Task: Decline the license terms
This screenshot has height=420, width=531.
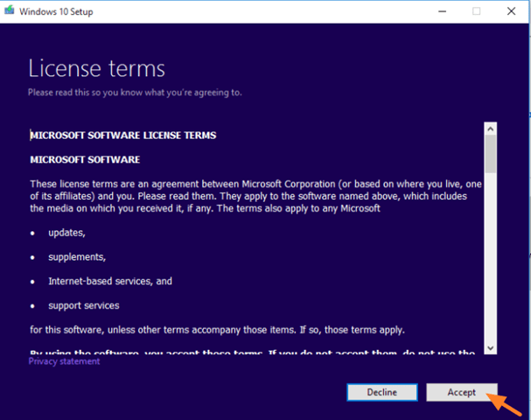Action: click(x=382, y=392)
